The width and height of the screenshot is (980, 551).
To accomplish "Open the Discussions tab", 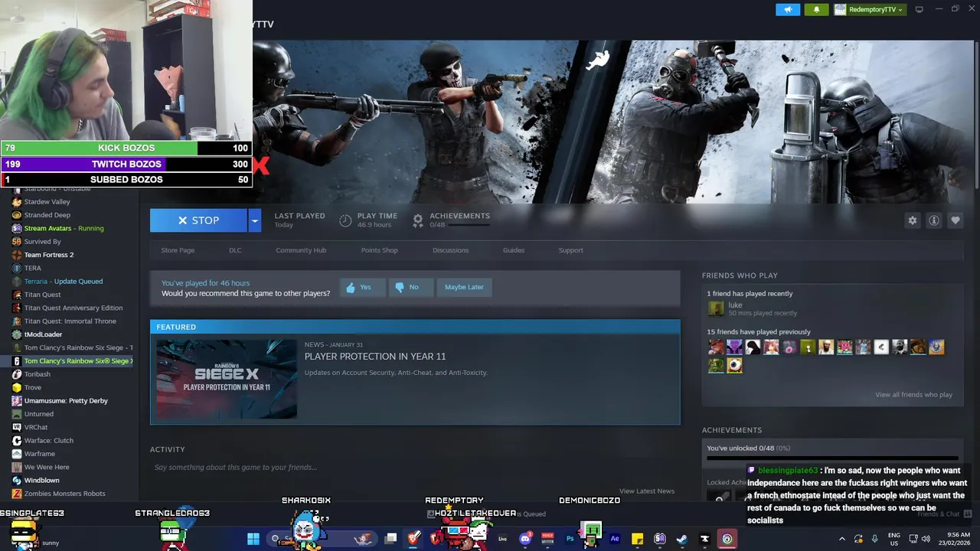I will click(450, 250).
